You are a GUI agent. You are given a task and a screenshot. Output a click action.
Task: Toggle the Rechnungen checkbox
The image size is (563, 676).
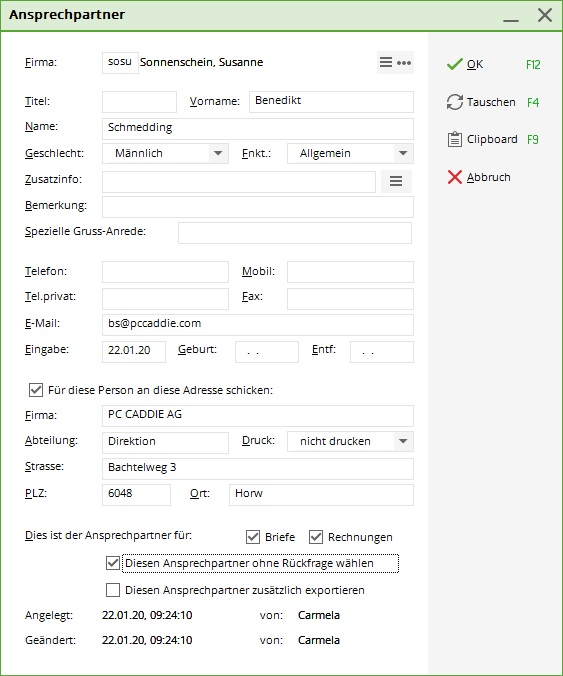316,537
